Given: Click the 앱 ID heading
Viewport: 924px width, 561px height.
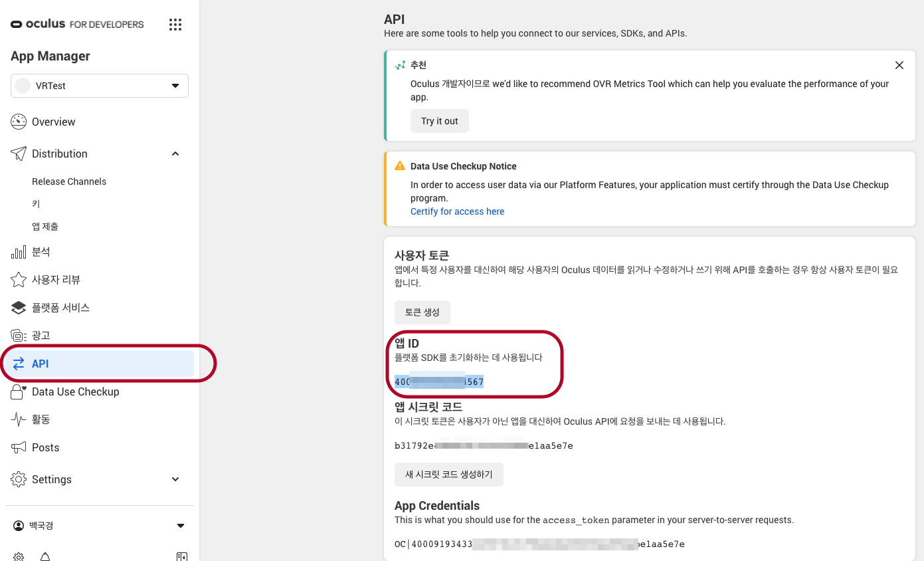Looking at the screenshot, I should pyautogui.click(x=407, y=344).
